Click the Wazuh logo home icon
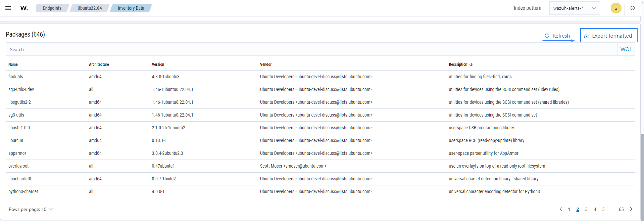The width and height of the screenshot is (644, 221). pyautogui.click(x=24, y=8)
